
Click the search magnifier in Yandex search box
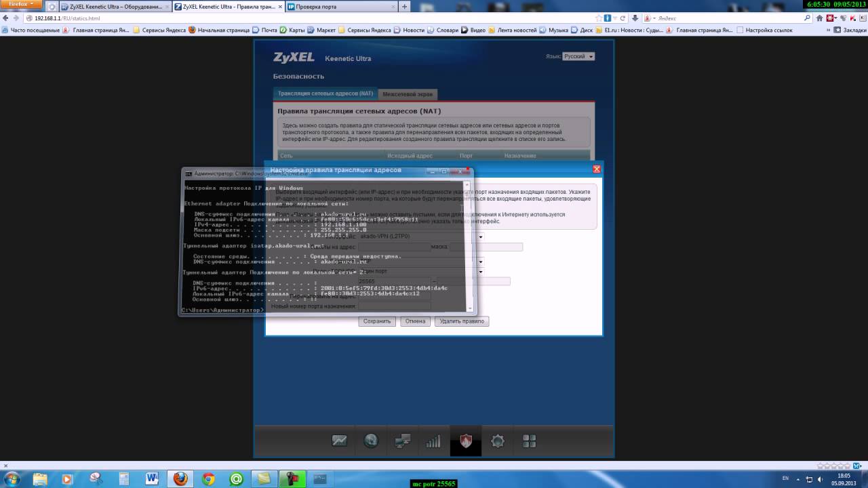pos(807,18)
